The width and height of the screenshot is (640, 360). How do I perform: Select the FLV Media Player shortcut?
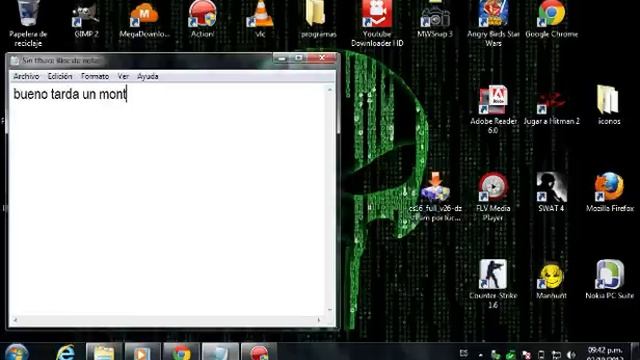click(x=493, y=197)
